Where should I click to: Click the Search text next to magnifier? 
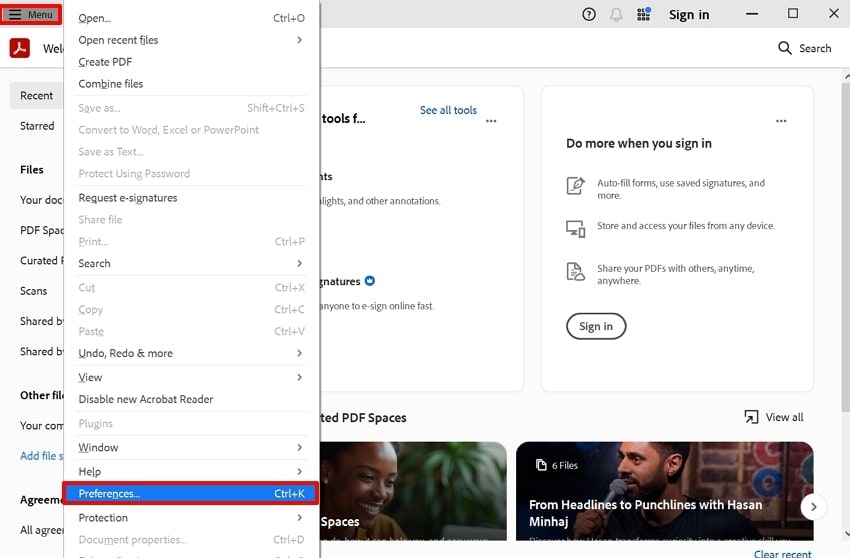click(x=815, y=48)
